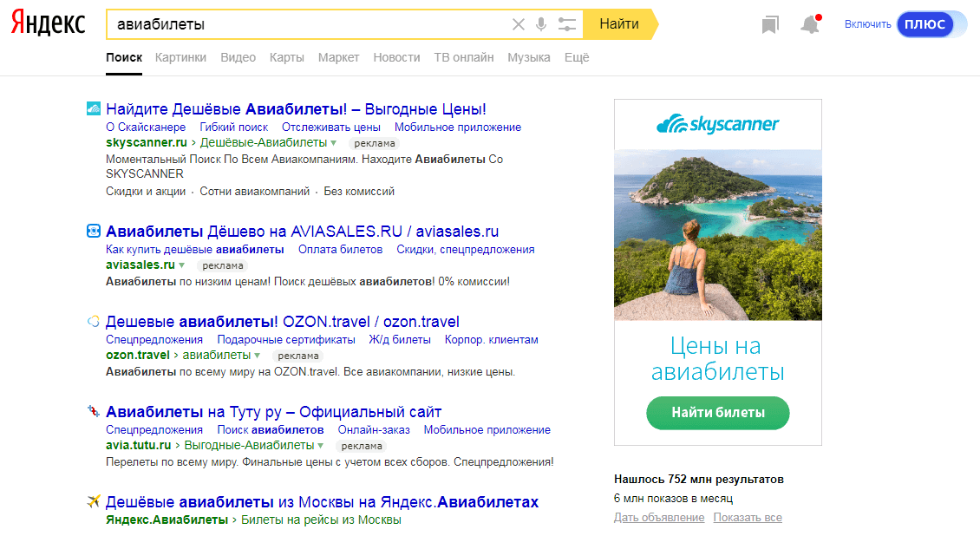Image resolution: width=980 pixels, height=536 pixels.
Task: Open the Новости tab
Action: [396, 57]
